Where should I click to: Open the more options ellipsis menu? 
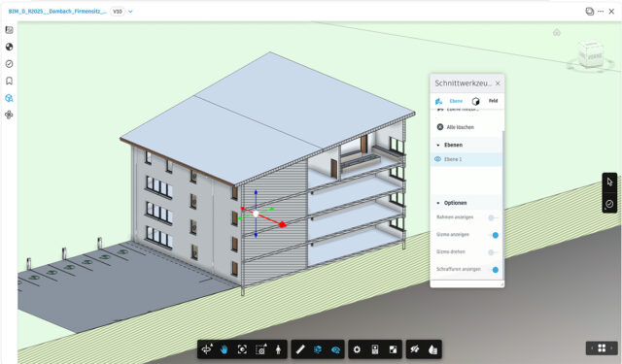pos(601,11)
